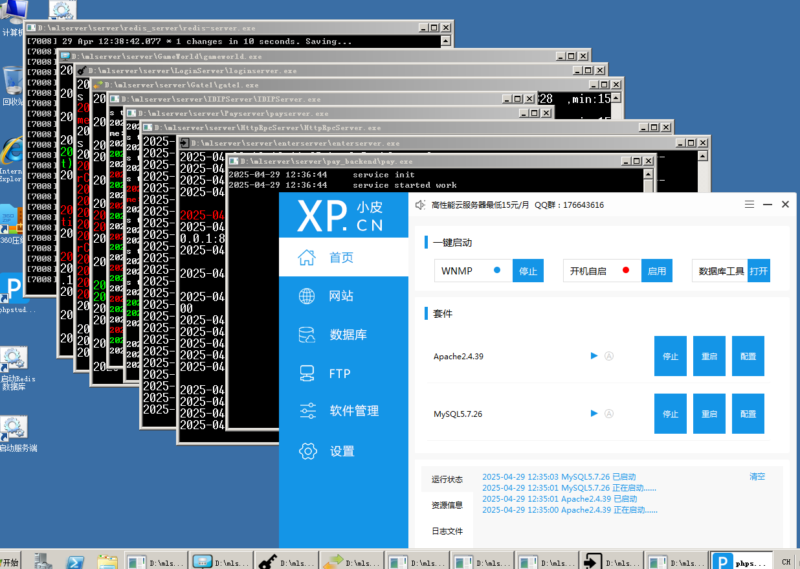The width and height of the screenshot is (800, 569).
Task: Switch to the 日志文件 tab
Action: 447,531
